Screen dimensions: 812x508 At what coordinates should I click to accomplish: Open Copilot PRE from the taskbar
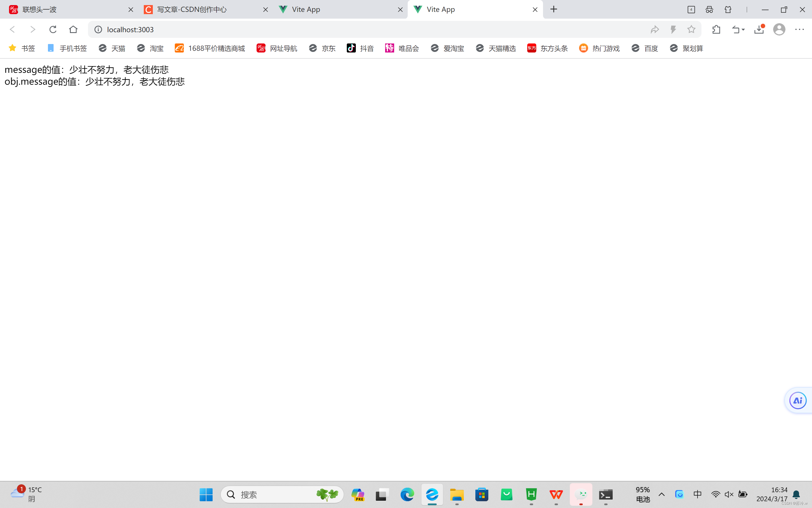point(358,494)
